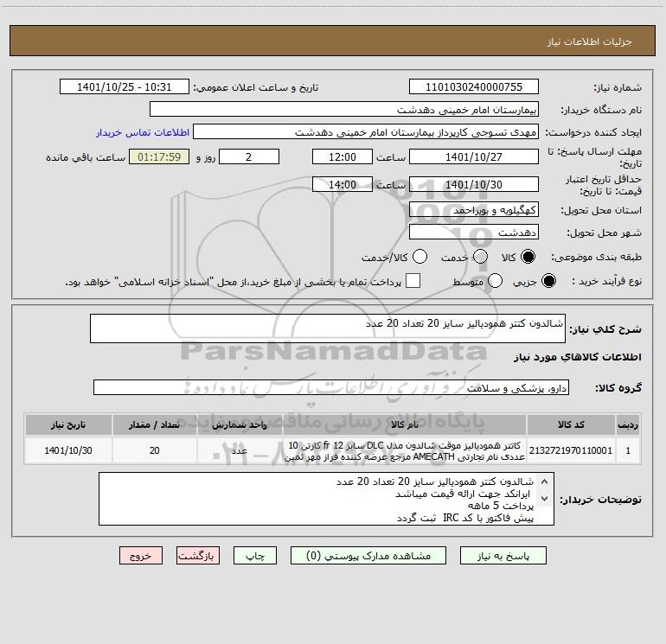This screenshot has width=666, height=644.
Task: Click the request number field 1101030240000755
Action: point(474,86)
